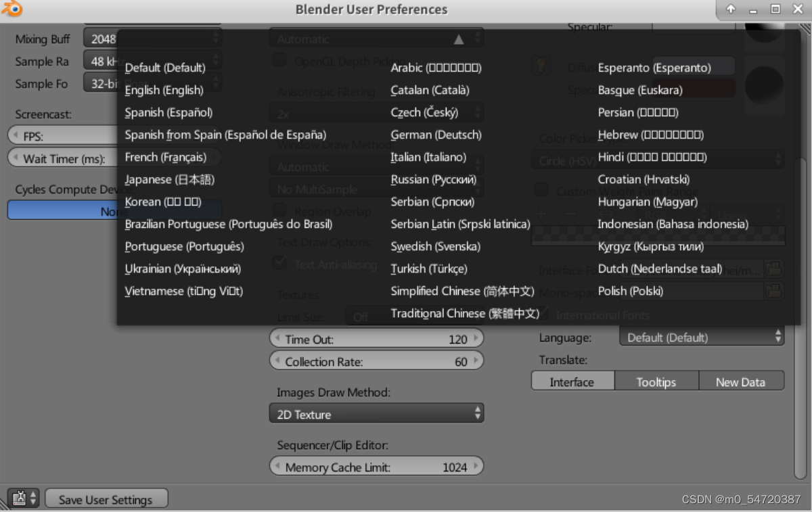
Task: Toggle Interface translation option
Action: pos(572,381)
